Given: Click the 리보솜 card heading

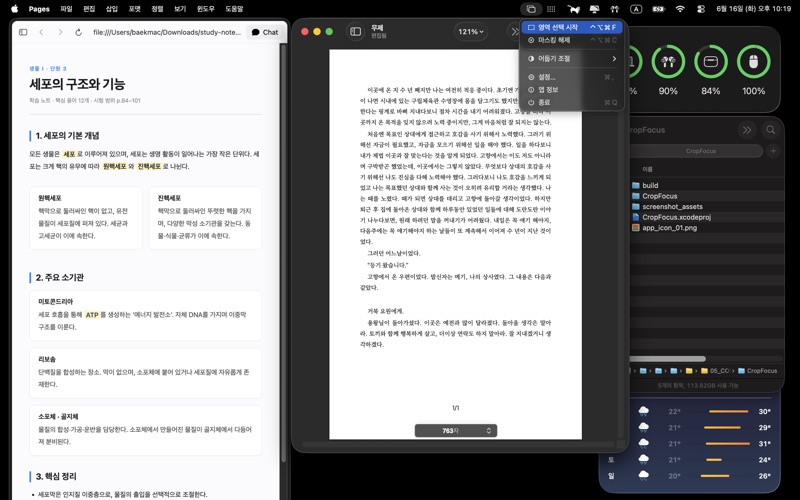Looking at the screenshot, I should click(x=47, y=359).
